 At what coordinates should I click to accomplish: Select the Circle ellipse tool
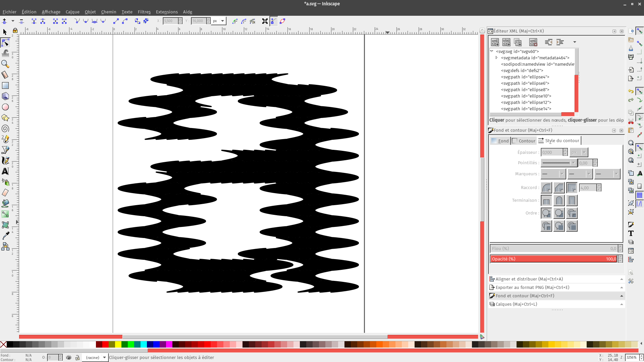(x=5, y=107)
